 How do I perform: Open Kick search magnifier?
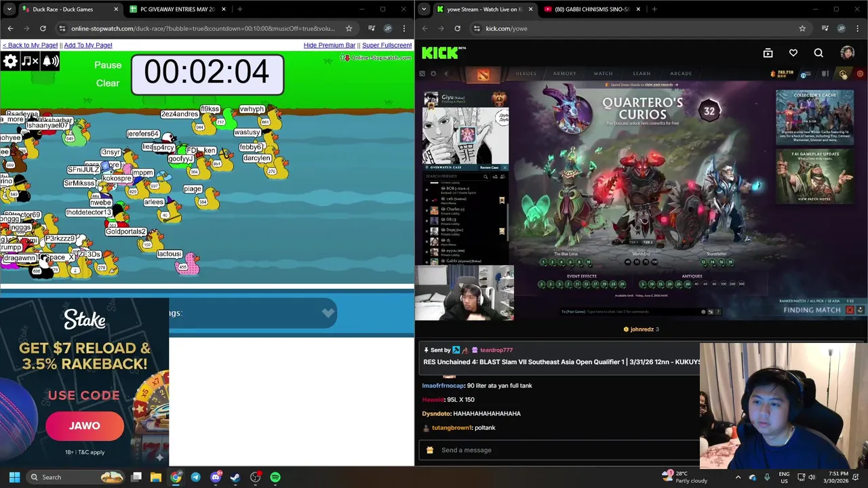coord(818,53)
